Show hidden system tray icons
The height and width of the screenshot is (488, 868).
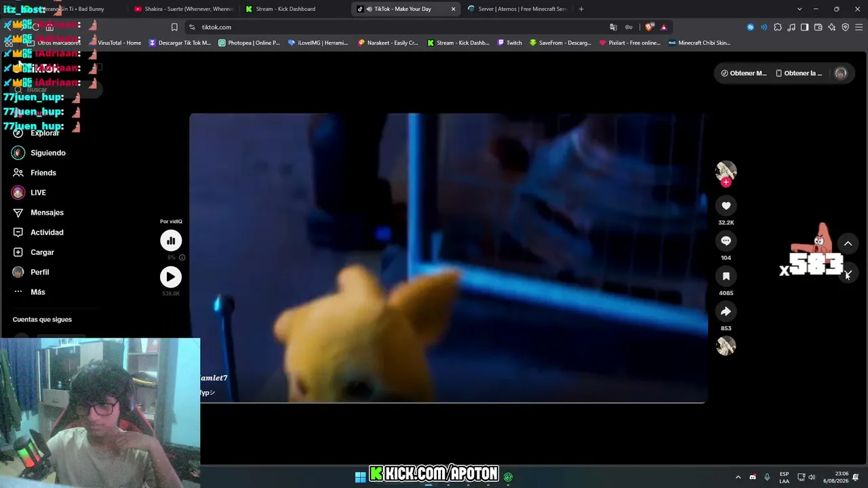[738, 477]
